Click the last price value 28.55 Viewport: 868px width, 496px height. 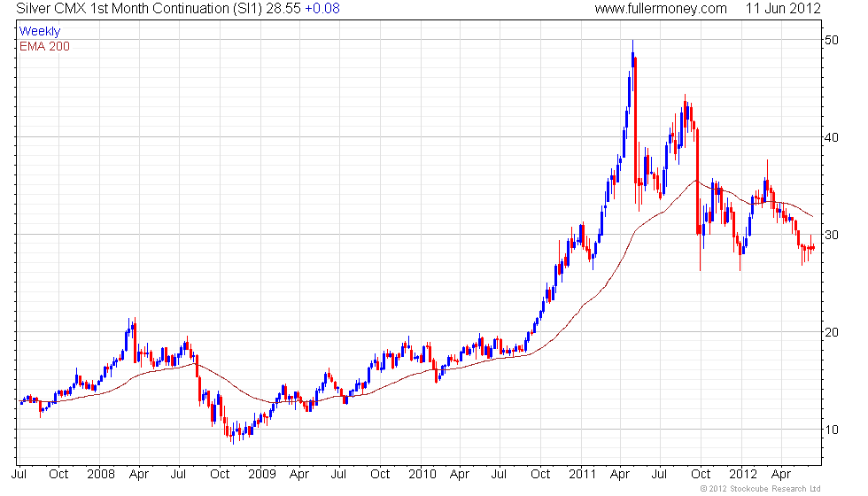point(283,8)
